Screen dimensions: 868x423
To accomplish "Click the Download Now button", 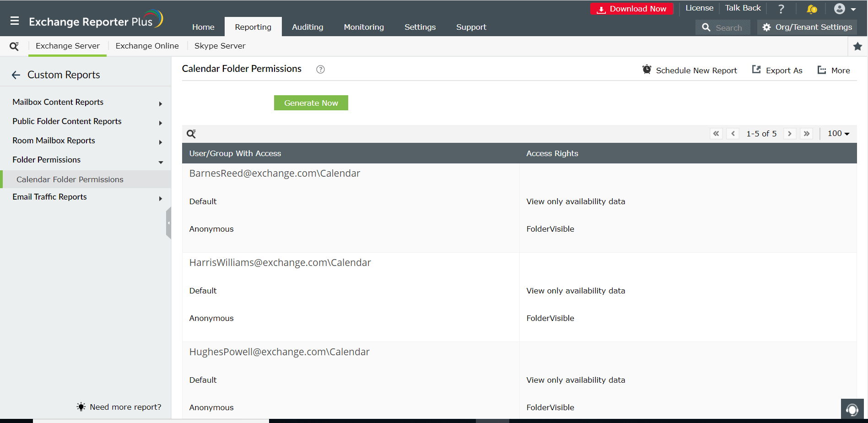I will 631,8.
